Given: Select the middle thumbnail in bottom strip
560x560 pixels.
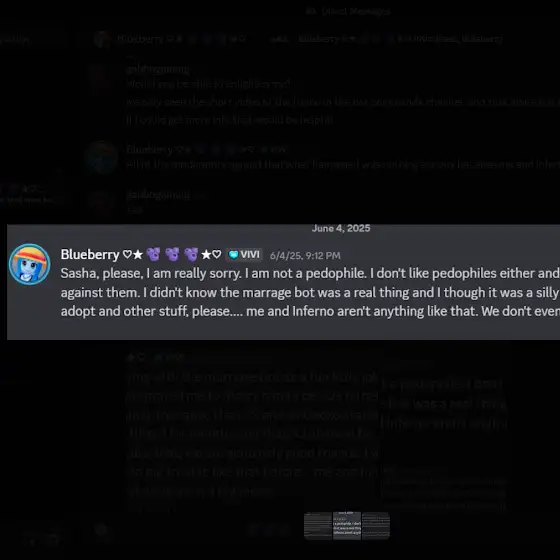Looking at the screenshot, I should [x=347, y=525].
